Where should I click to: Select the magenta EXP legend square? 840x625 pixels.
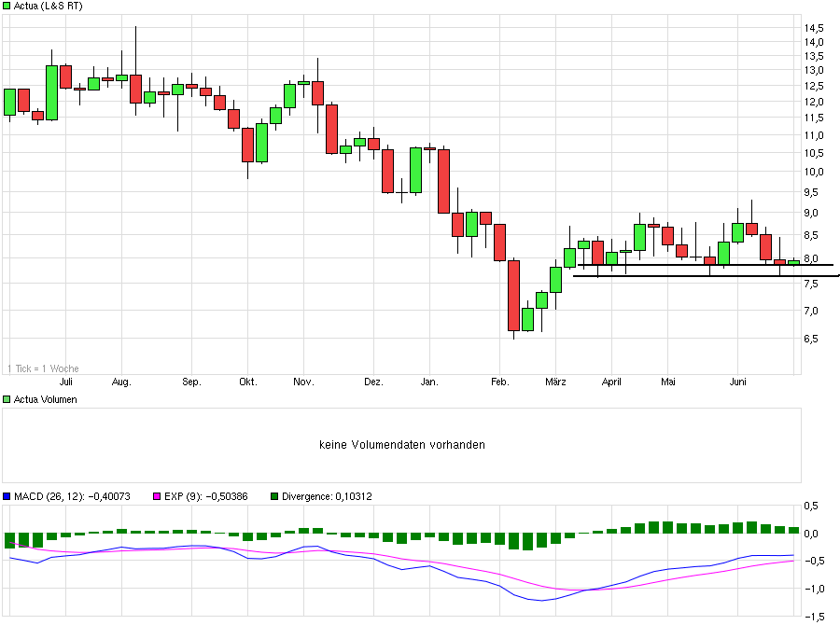159,496
